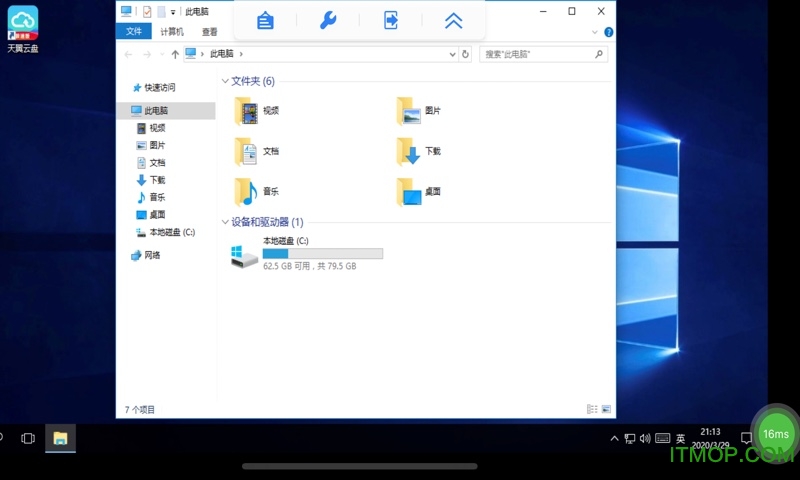Open the 计算机 ribbon tab
The height and width of the screenshot is (480, 800).
tap(172, 32)
